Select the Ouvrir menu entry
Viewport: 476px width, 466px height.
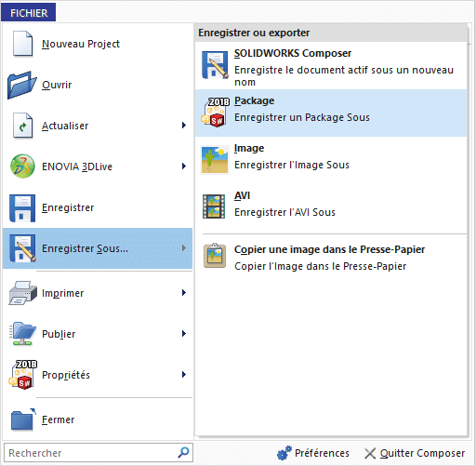98,85
